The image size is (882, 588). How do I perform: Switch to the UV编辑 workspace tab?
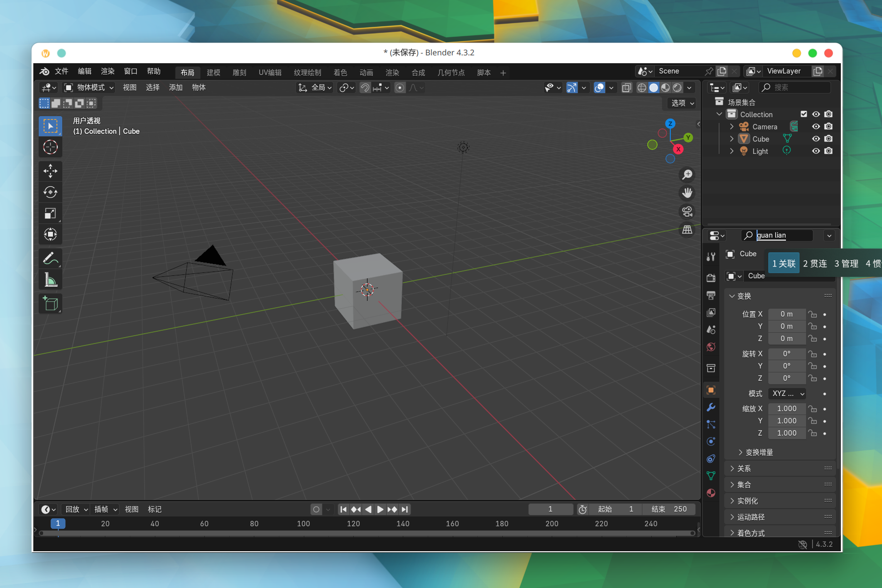270,73
